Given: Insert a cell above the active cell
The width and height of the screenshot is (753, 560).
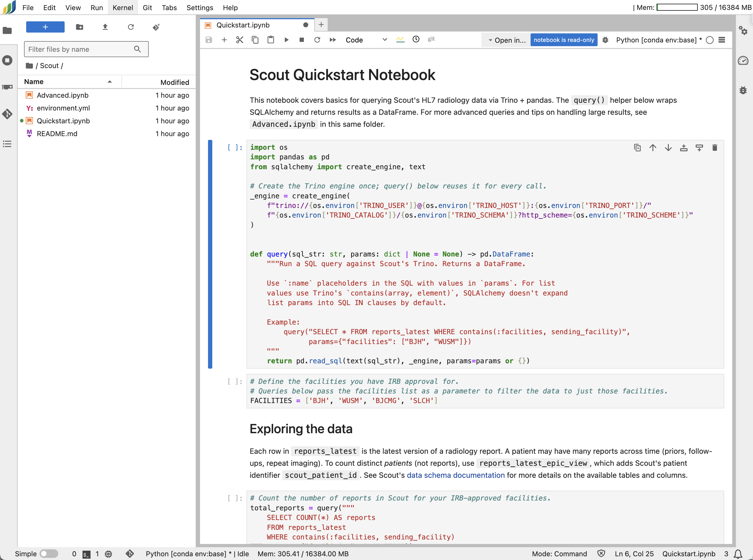Looking at the screenshot, I should coord(684,148).
